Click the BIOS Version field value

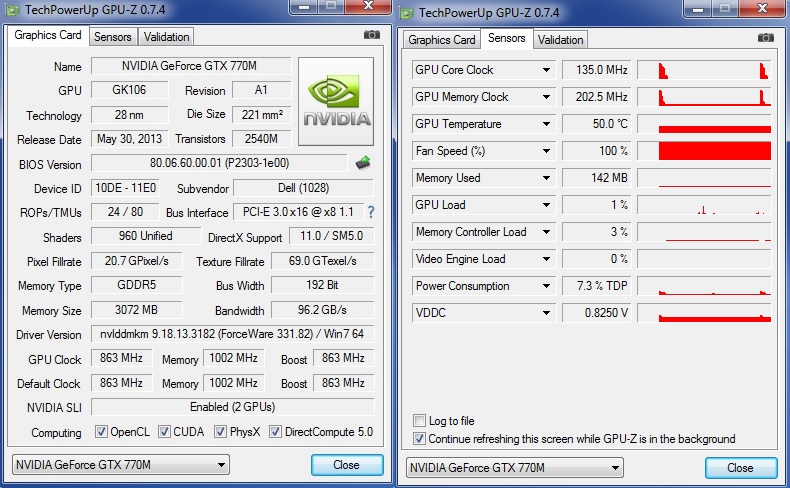219,163
